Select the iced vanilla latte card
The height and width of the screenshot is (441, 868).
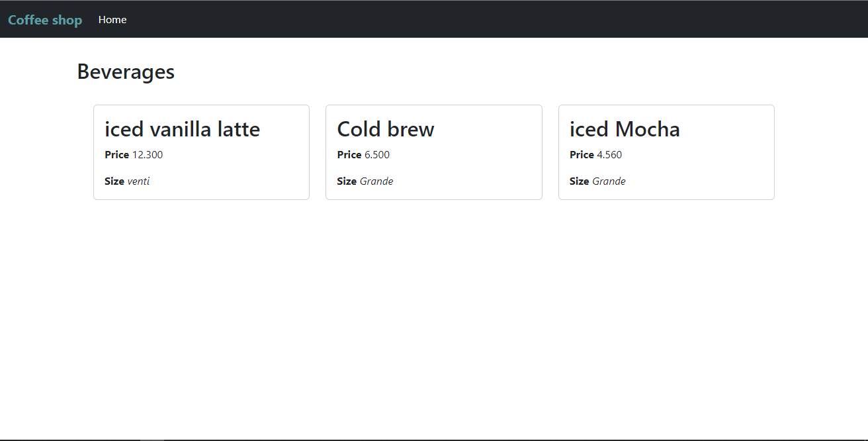click(x=201, y=152)
